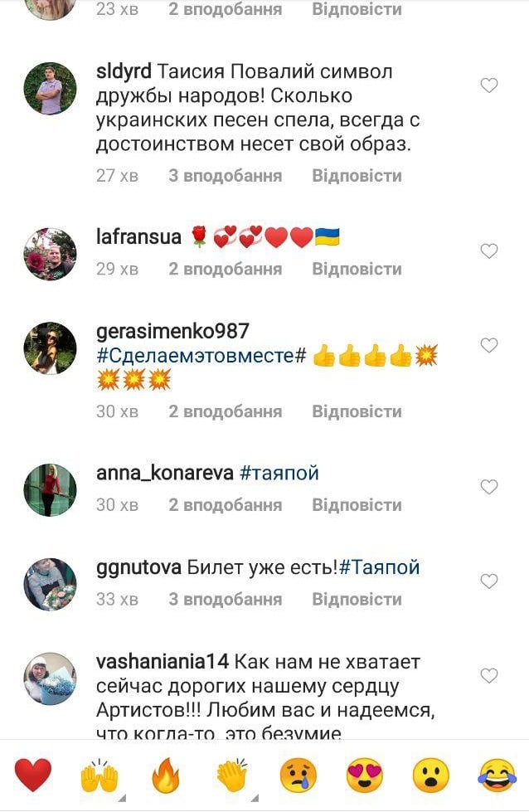
Task: View the 3 likes on sldyrd's comment
Action: [x=226, y=176]
